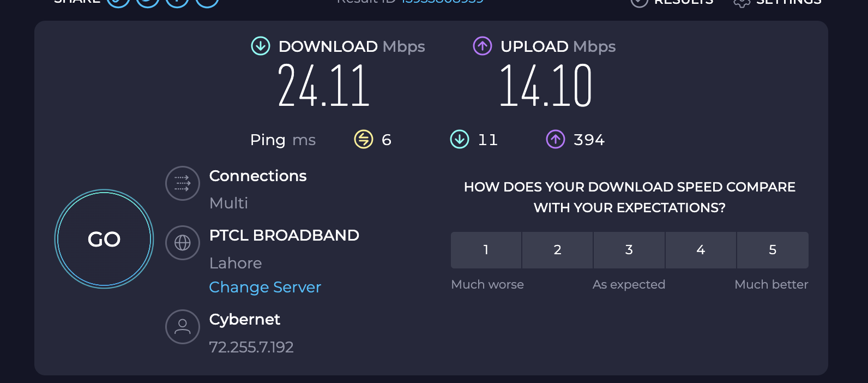Click the user icon beside Cybernet
Screen dimensions: 868x383
(183, 327)
